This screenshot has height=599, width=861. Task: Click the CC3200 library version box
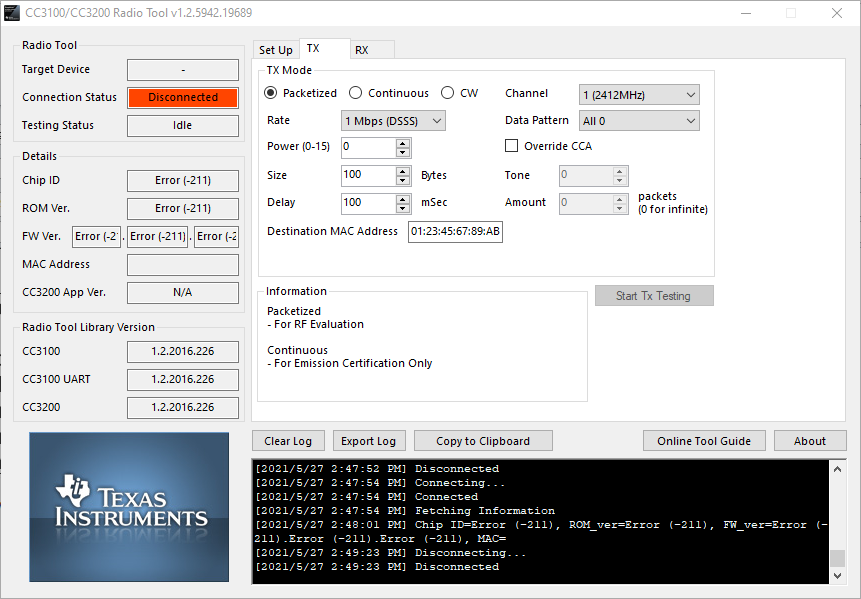coord(183,407)
